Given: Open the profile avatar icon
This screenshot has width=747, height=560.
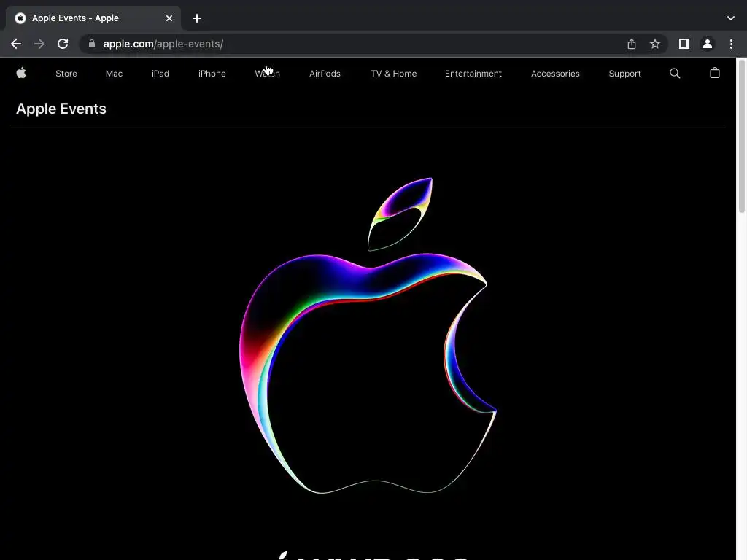Looking at the screenshot, I should 708,44.
